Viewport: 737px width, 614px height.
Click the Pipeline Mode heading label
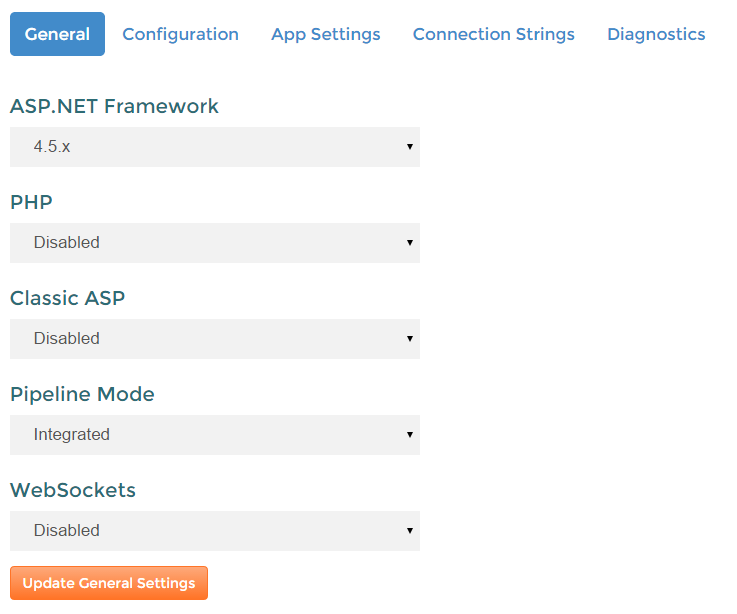[x=82, y=394]
